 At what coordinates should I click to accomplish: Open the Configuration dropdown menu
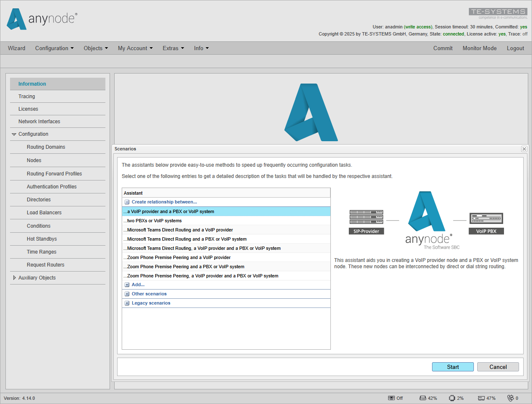54,48
